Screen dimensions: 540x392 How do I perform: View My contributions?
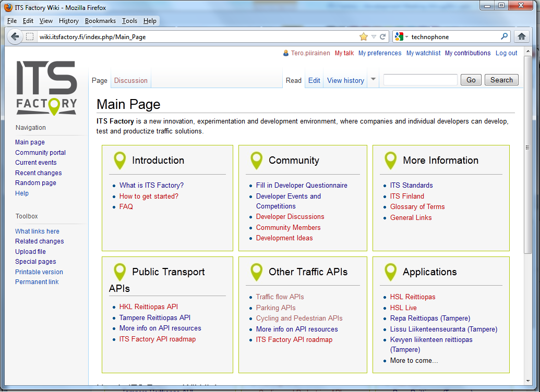click(467, 53)
